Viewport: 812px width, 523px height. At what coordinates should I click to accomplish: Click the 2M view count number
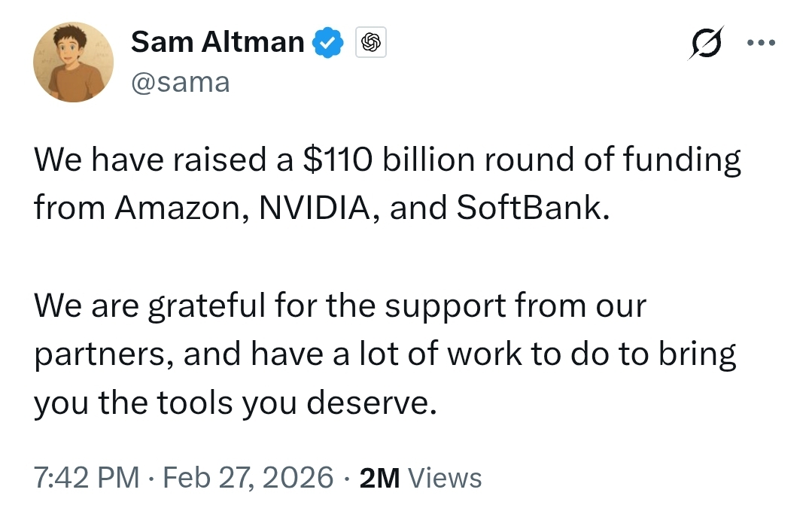(x=380, y=478)
